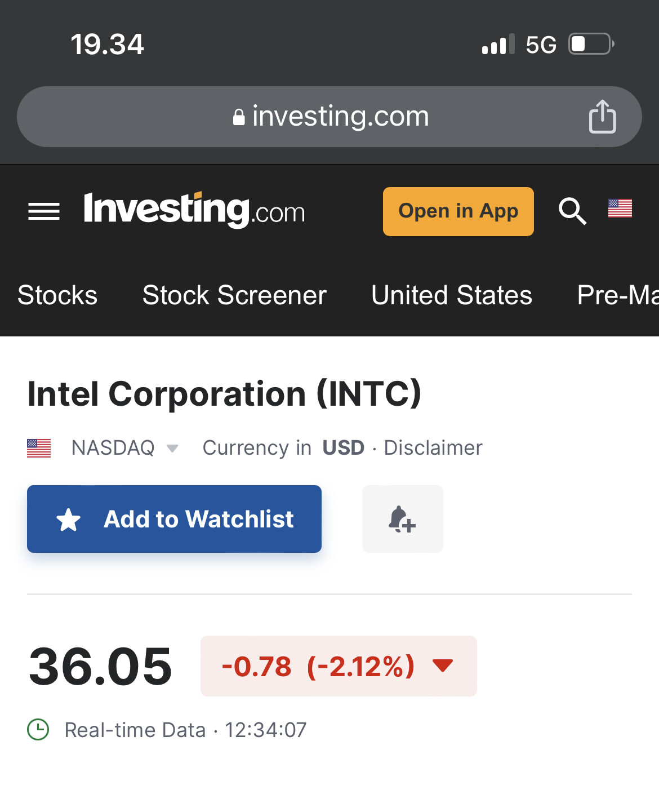The height and width of the screenshot is (812, 659).
Task: Open the Stocks tab
Action: tap(57, 295)
